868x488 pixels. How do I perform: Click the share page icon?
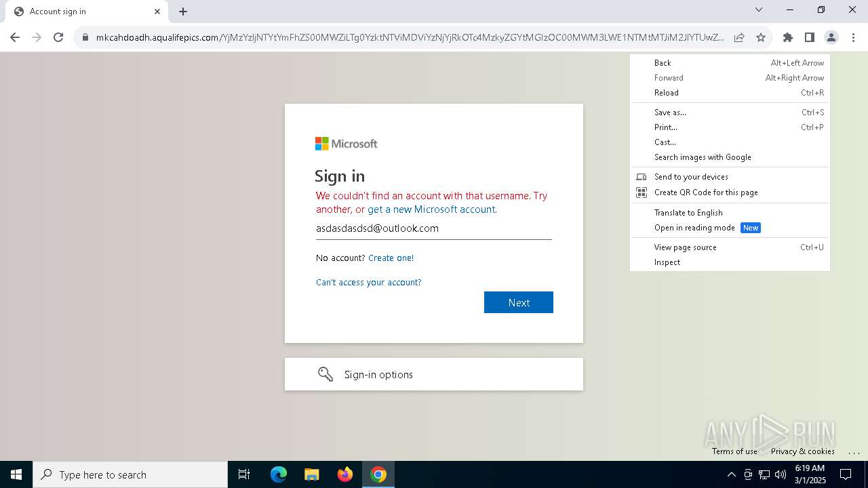pos(739,37)
